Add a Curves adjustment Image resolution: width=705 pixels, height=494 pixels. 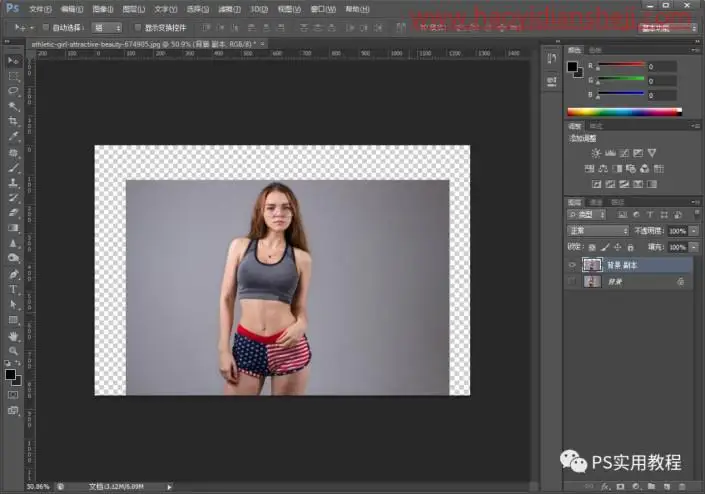pos(624,153)
